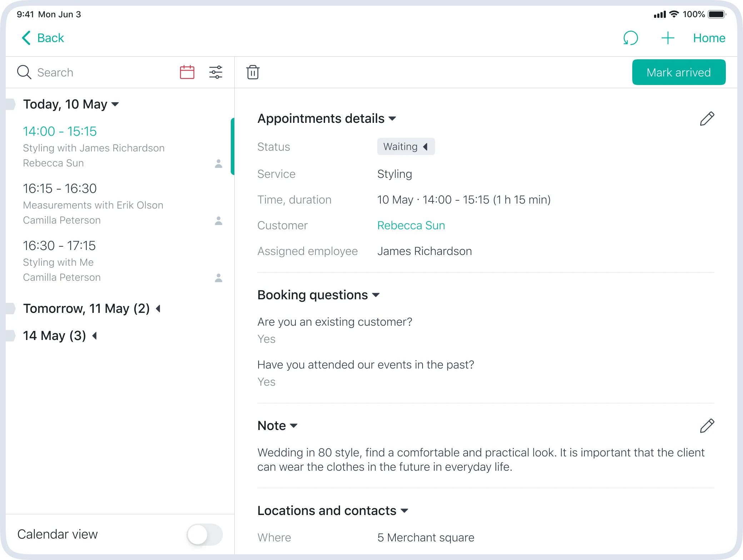Click the search magnifier icon

(24, 72)
